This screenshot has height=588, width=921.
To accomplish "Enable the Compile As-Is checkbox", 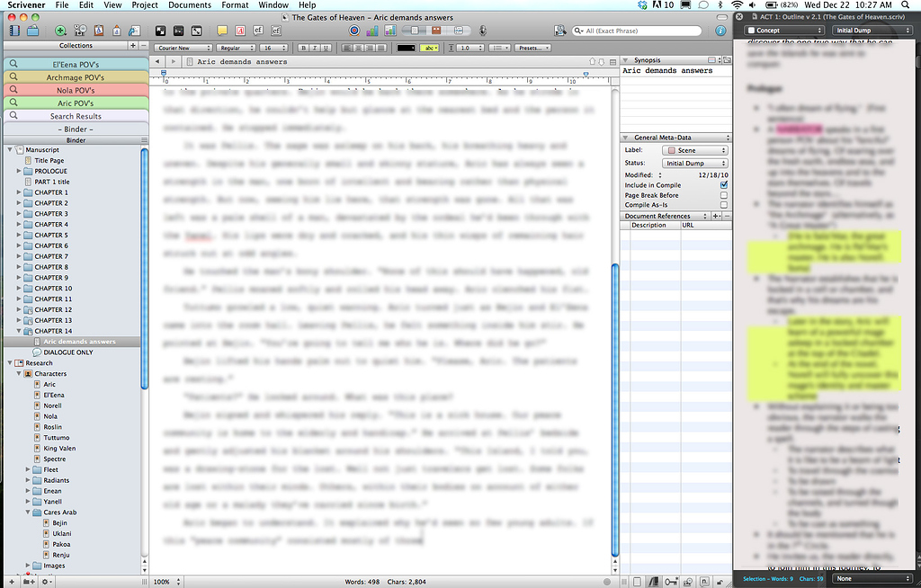I will pyautogui.click(x=723, y=204).
